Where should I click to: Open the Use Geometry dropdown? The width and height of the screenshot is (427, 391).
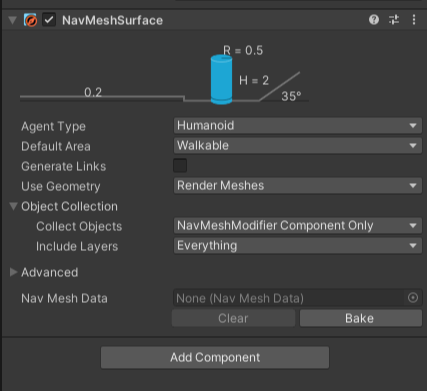pos(298,186)
